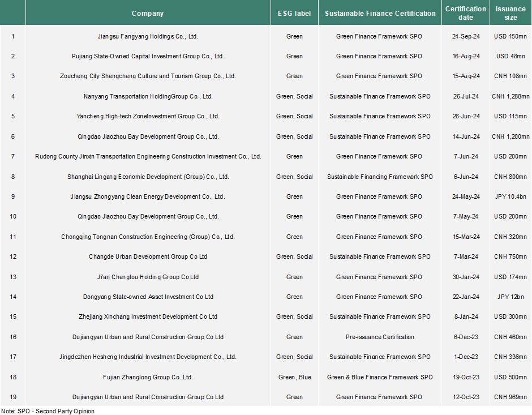Click issuance size USD 300mn
532x415 pixels.
510,316
